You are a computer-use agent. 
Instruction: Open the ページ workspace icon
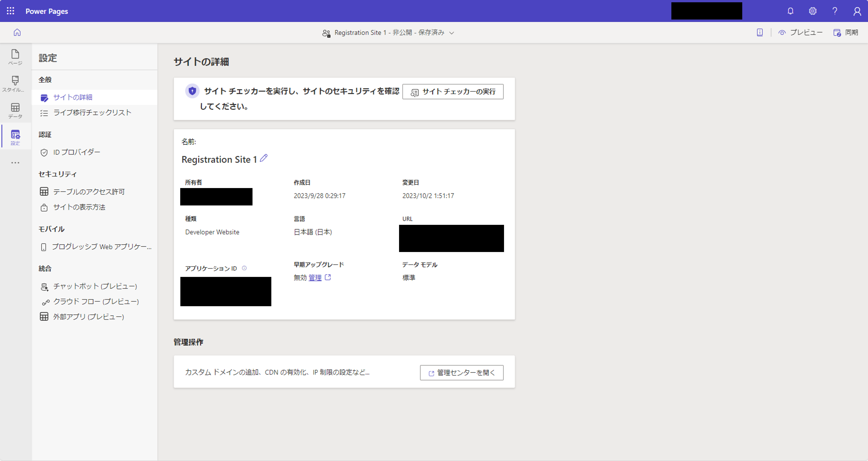[x=15, y=57]
